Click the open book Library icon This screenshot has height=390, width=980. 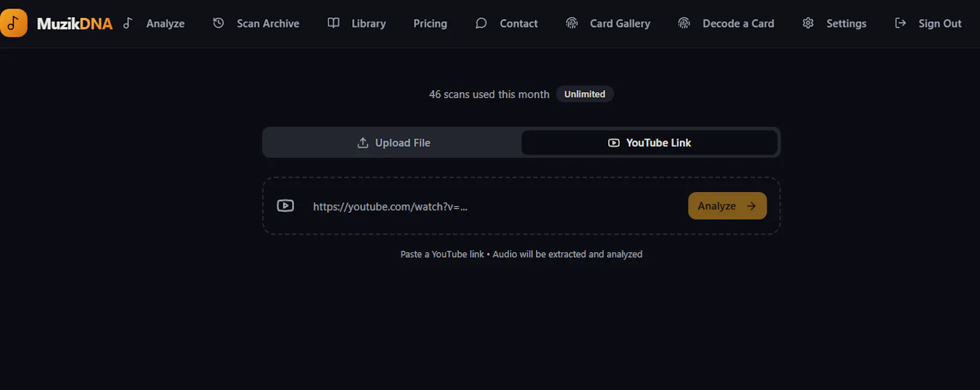click(x=333, y=23)
